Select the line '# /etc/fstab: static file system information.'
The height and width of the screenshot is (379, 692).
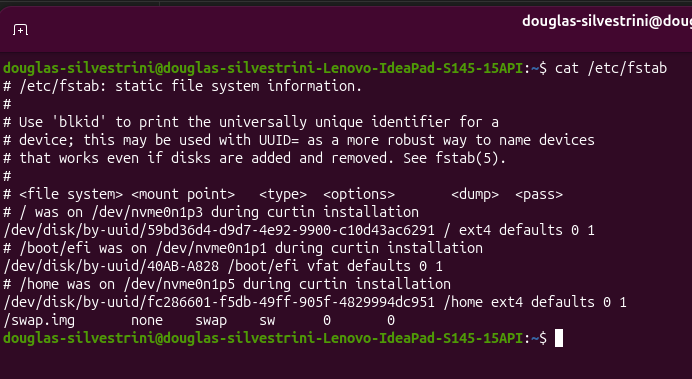click(183, 86)
